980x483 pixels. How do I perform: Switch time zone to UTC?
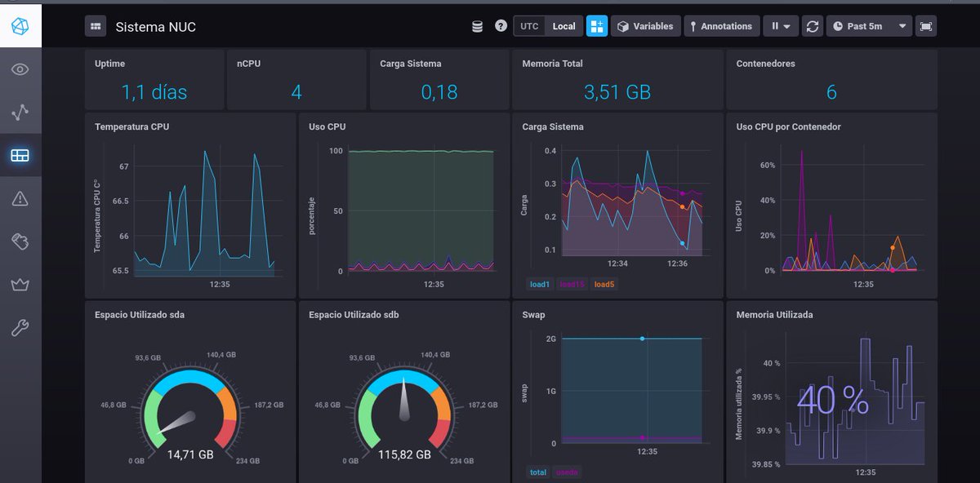tap(529, 26)
